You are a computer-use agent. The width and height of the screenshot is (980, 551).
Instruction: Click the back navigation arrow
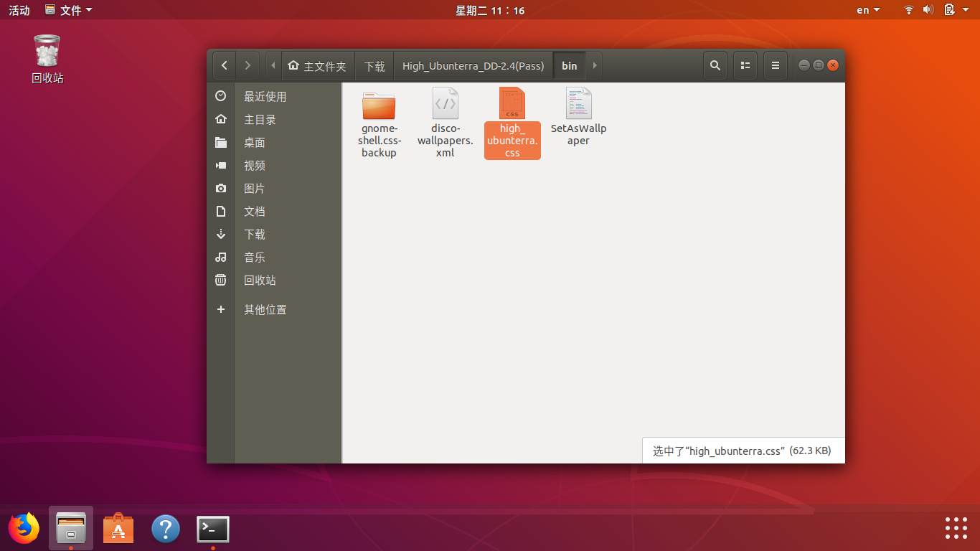pos(224,65)
